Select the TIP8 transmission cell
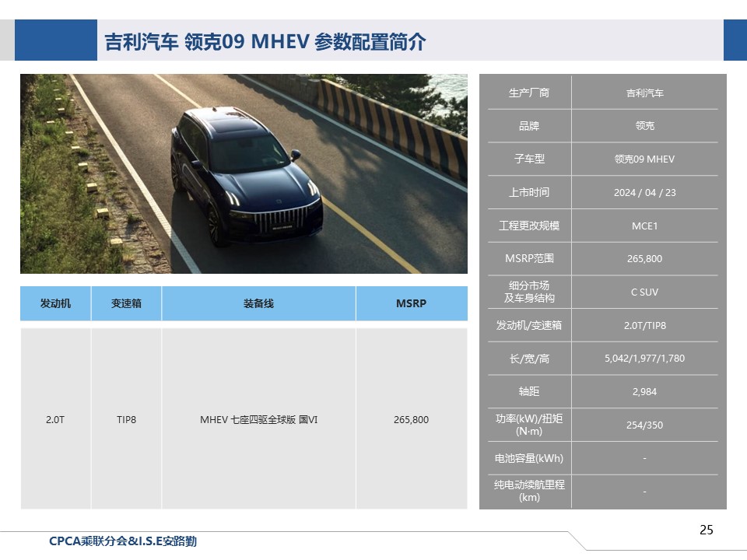This screenshot has height=560, width=747. [126, 419]
